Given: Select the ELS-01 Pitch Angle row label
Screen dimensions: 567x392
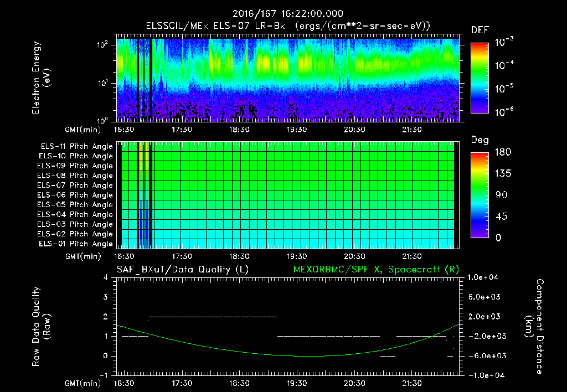Looking at the screenshot, I should 76,244.
